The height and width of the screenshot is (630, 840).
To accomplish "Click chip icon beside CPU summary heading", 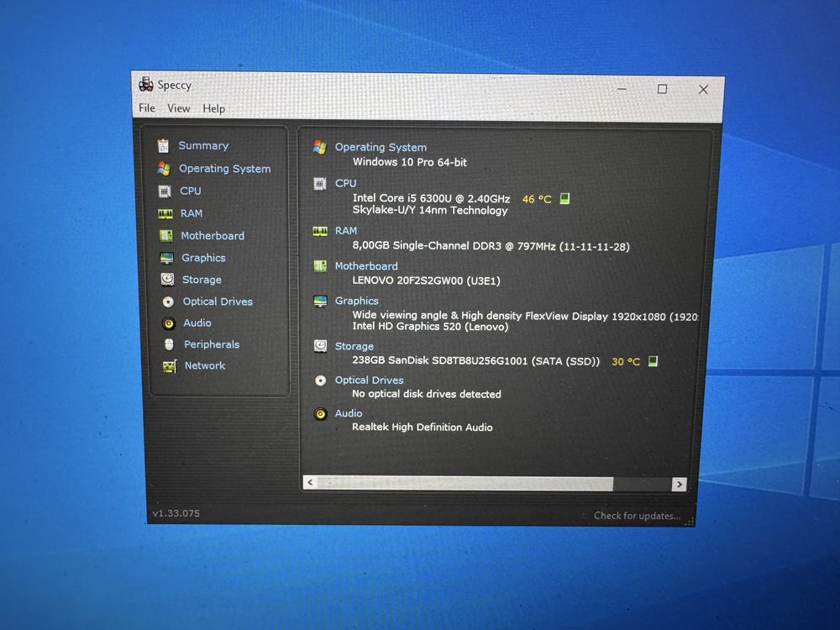I will [x=320, y=184].
